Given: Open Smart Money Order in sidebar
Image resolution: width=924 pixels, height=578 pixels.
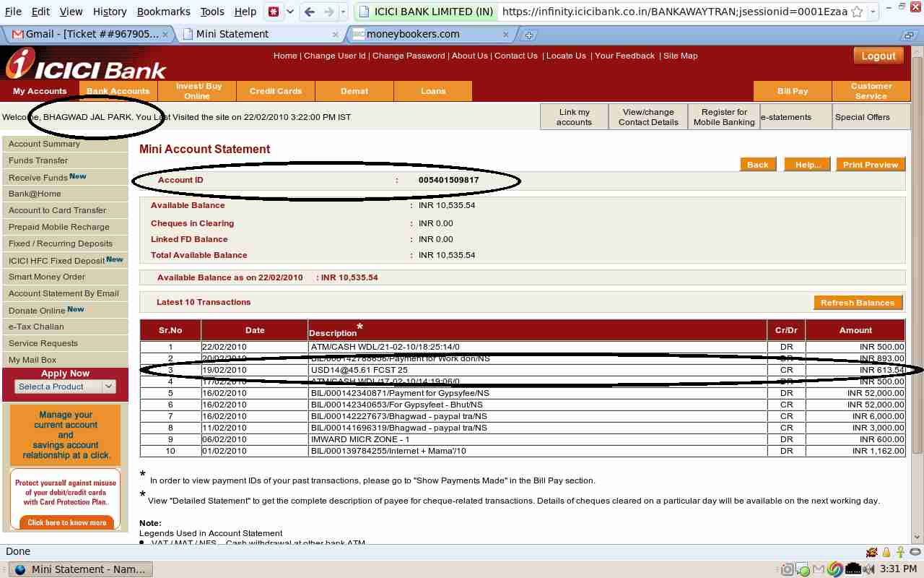Looking at the screenshot, I should (65, 277).
